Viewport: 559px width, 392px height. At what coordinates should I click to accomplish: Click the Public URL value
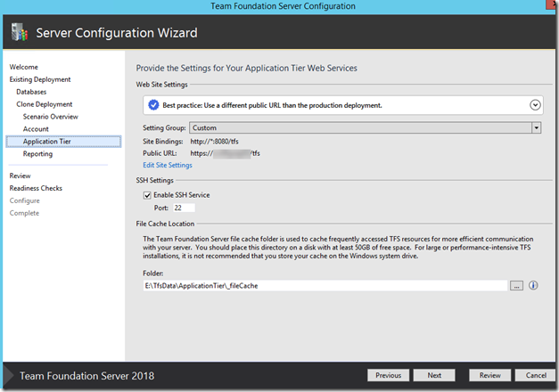point(225,153)
